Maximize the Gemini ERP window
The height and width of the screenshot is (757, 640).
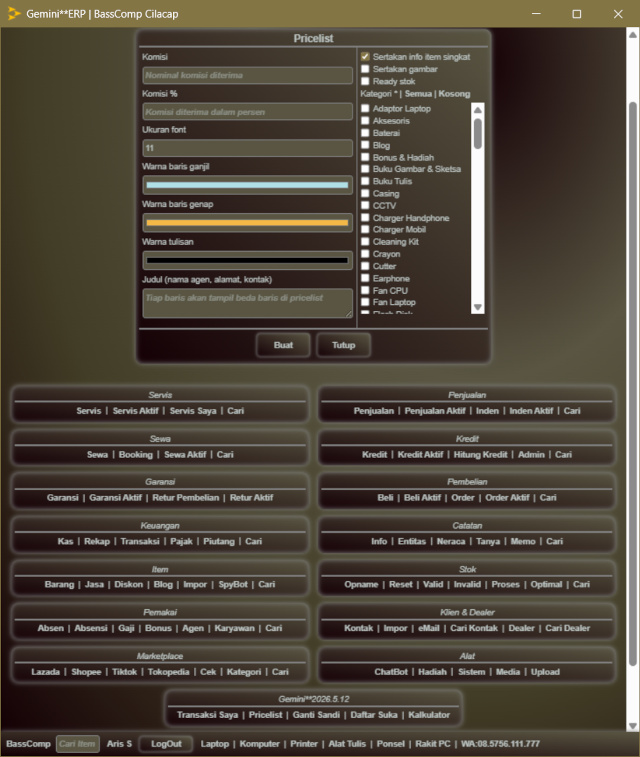pos(577,14)
